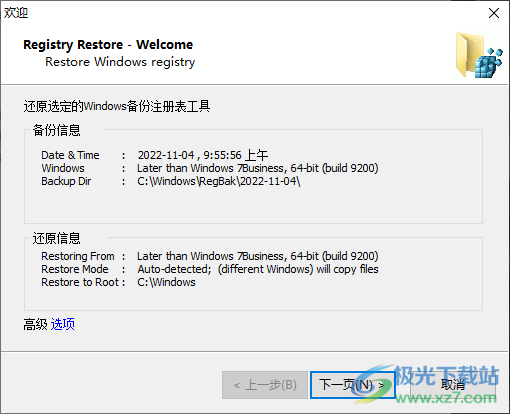Close the 欢迎 dialog window

tap(494, 13)
